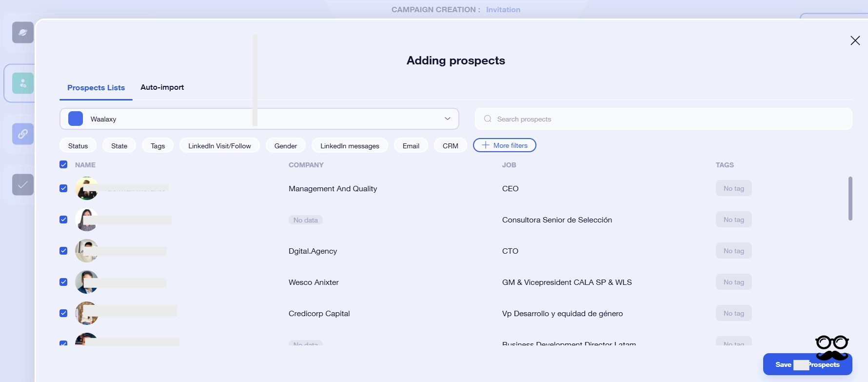Close the Adding prospects dialog
The width and height of the screenshot is (868, 382).
[x=855, y=40]
